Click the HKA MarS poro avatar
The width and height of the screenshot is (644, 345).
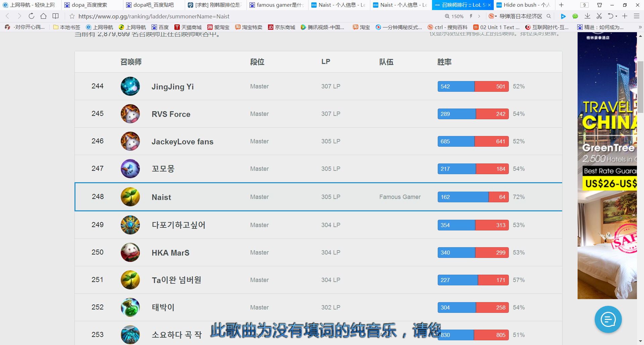tap(130, 253)
